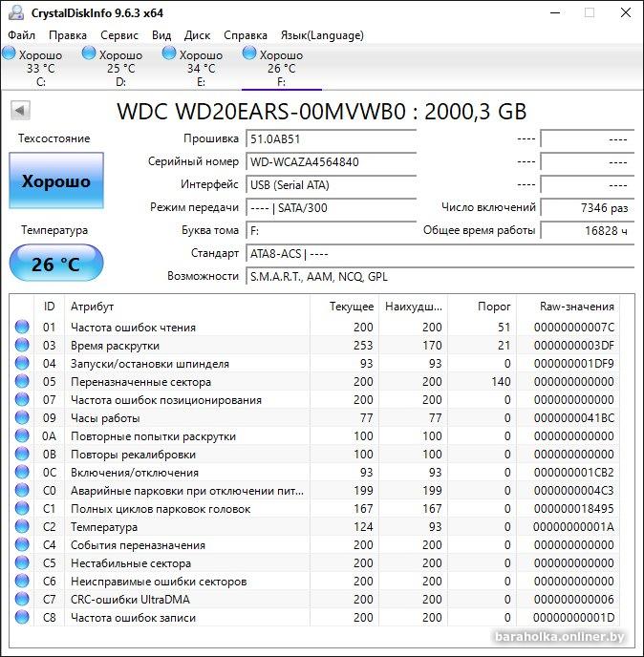Select row CRC-ошибки UltraDMA

314,599
